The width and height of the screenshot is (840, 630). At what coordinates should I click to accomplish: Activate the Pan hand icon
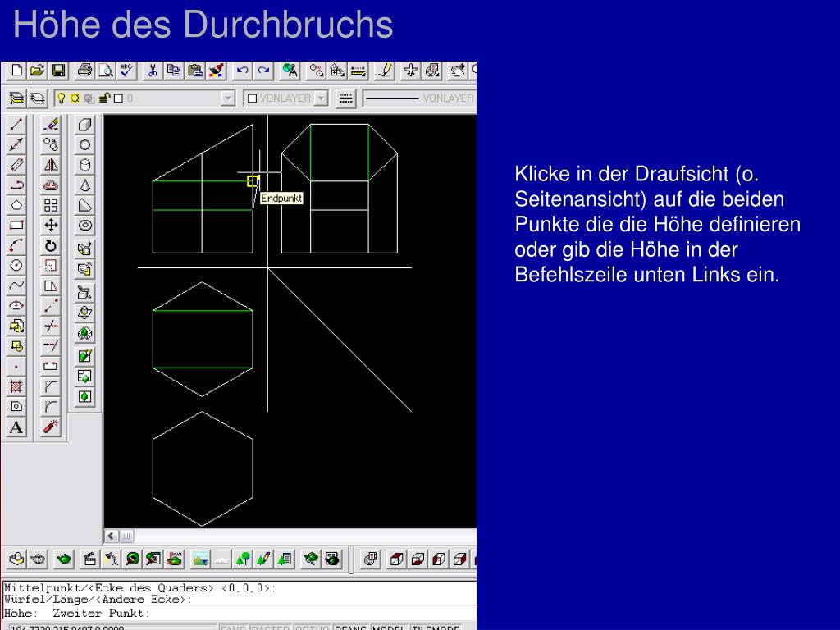458,71
